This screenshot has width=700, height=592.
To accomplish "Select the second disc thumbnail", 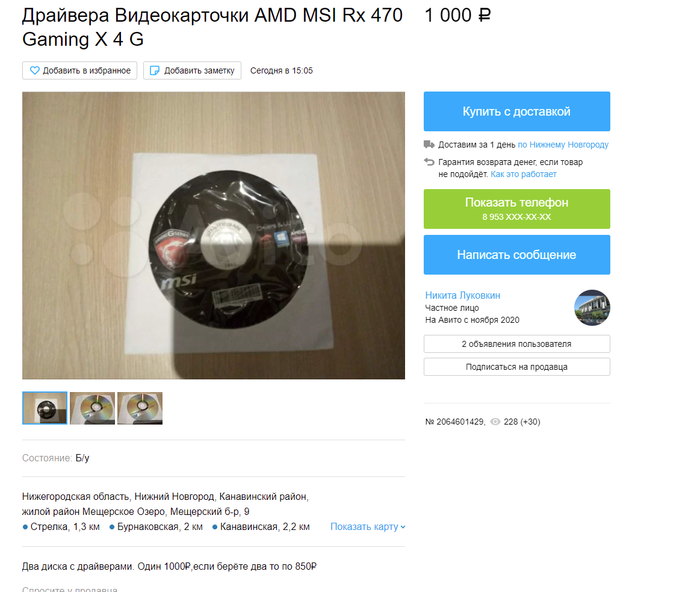I will click(92, 408).
